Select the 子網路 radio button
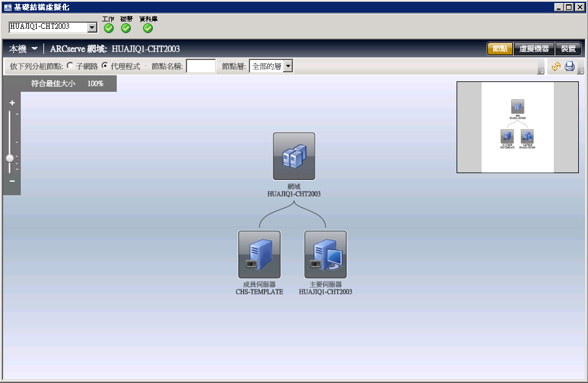The image size is (588, 383). (x=70, y=66)
